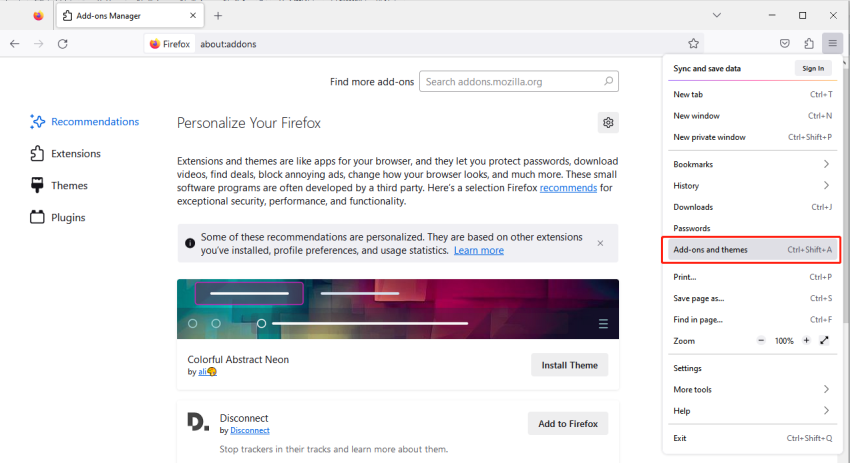
Task: Expand the More tools submenu
Action: (825, 389)
